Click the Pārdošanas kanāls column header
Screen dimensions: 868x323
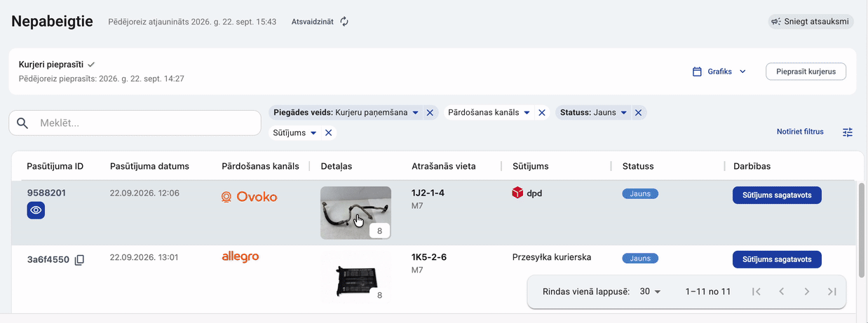click(260, 166)
